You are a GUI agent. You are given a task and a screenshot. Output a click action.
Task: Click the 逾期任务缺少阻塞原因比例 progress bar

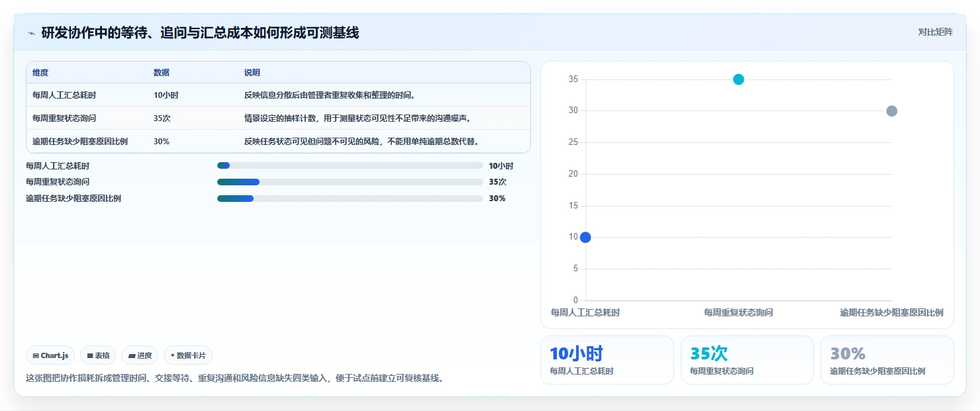[x=350, y=199]
